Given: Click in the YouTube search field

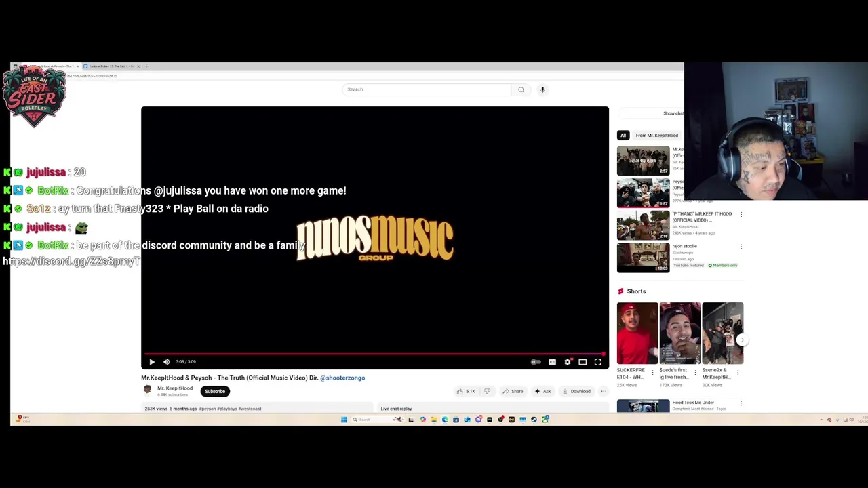Looking at the screenshot, I should tap(427, 89).
